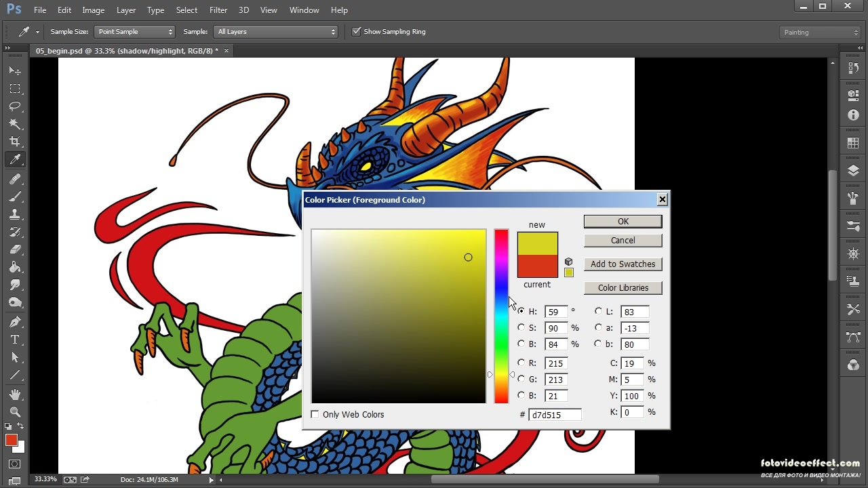
Task: Select the Eraser tool
Action: click(15, 249)
